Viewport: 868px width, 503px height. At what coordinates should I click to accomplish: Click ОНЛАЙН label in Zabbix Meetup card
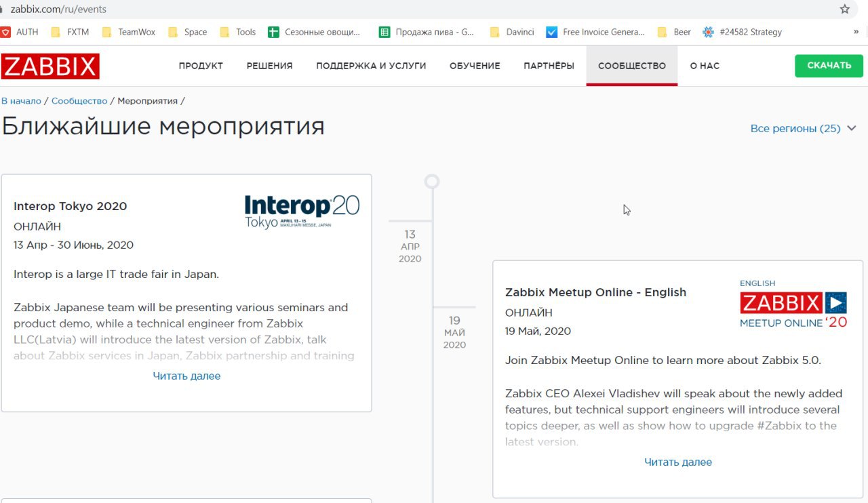pos(528,313)
